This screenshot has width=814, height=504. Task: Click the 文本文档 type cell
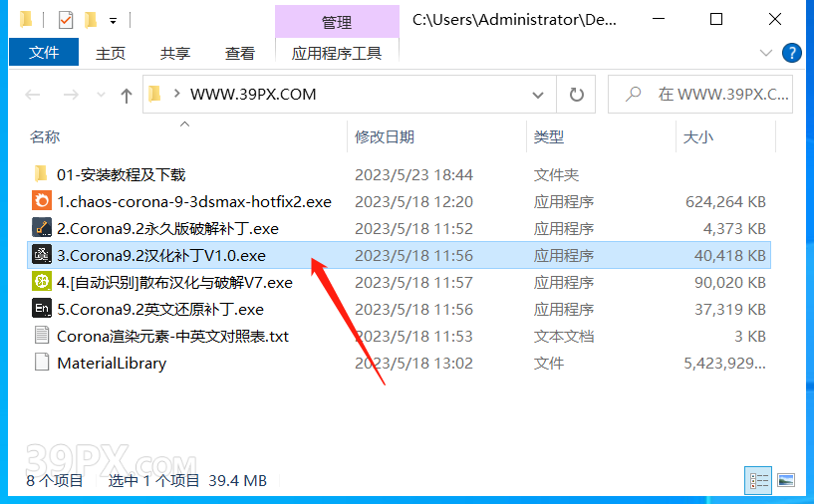click(x=563, y=337)
